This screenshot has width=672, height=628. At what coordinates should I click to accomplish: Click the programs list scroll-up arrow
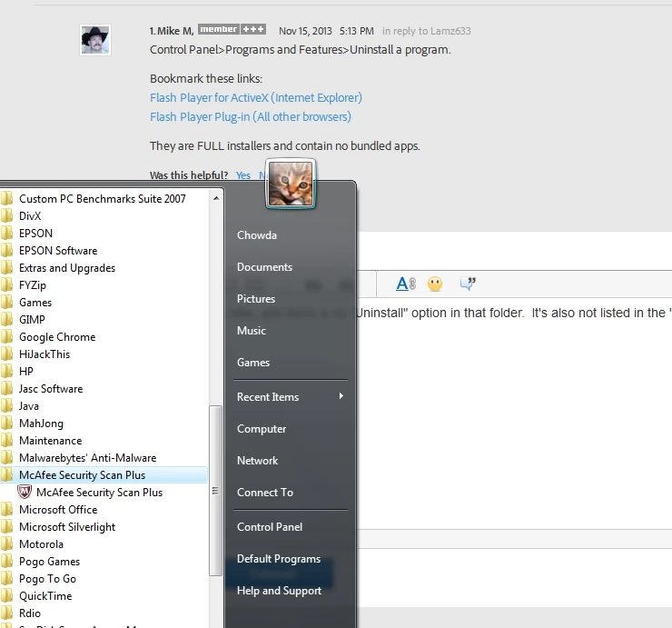[x=216, y=198]
